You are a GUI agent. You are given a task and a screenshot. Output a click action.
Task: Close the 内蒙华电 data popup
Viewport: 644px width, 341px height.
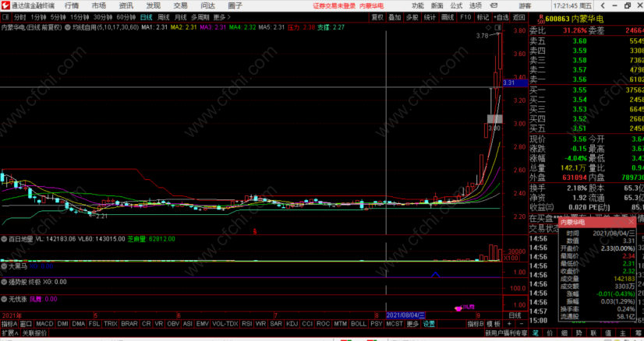click(632, 222)
